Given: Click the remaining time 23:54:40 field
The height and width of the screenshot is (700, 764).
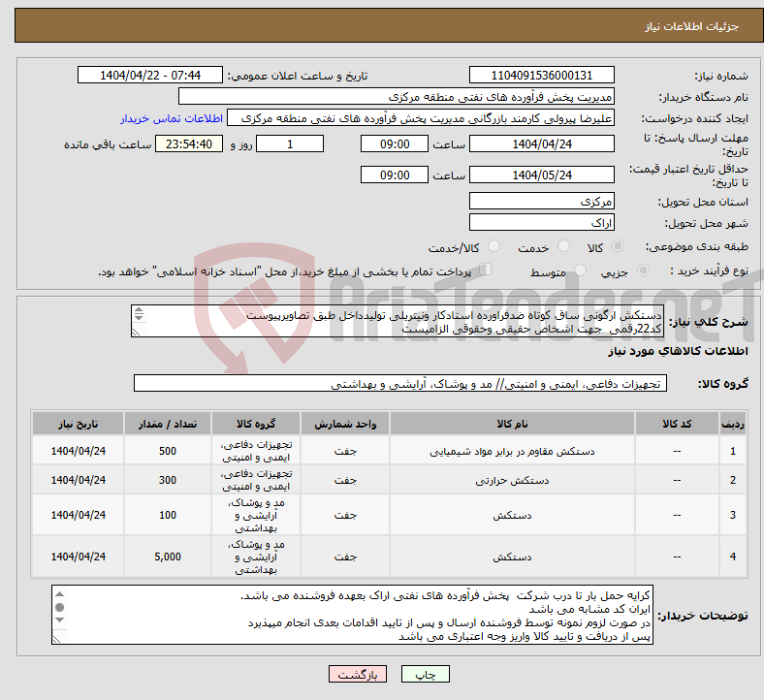Looking at the screenshot, I should click(189, 144).
